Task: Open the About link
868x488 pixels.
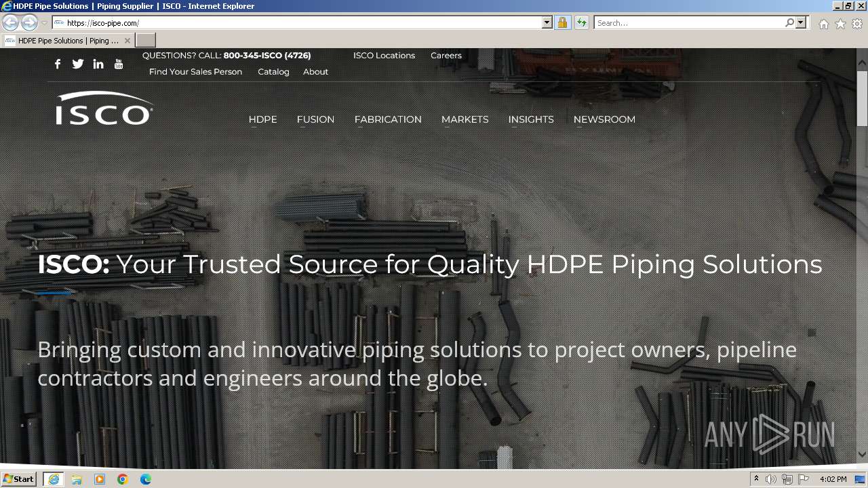Action: [315, 72]
